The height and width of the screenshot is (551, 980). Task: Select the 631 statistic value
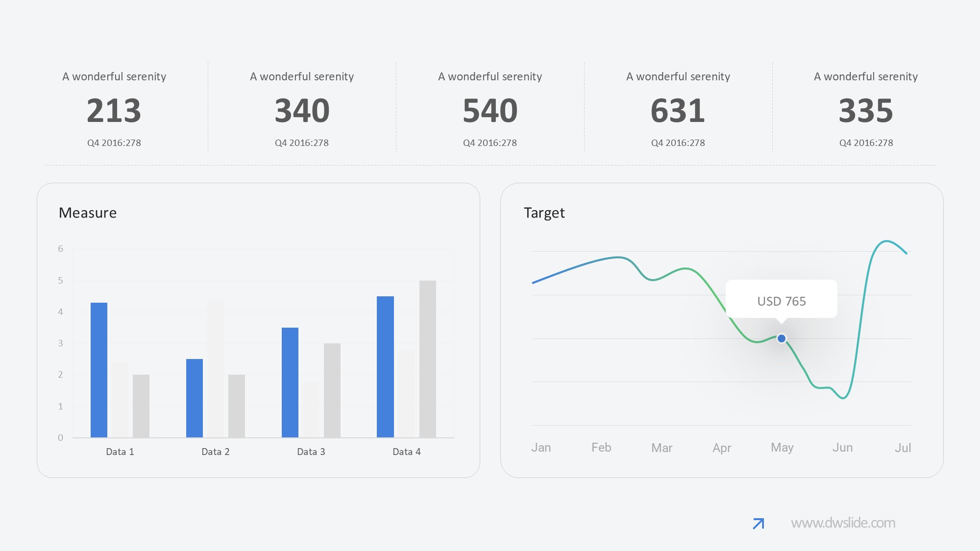tap(678, 111)
